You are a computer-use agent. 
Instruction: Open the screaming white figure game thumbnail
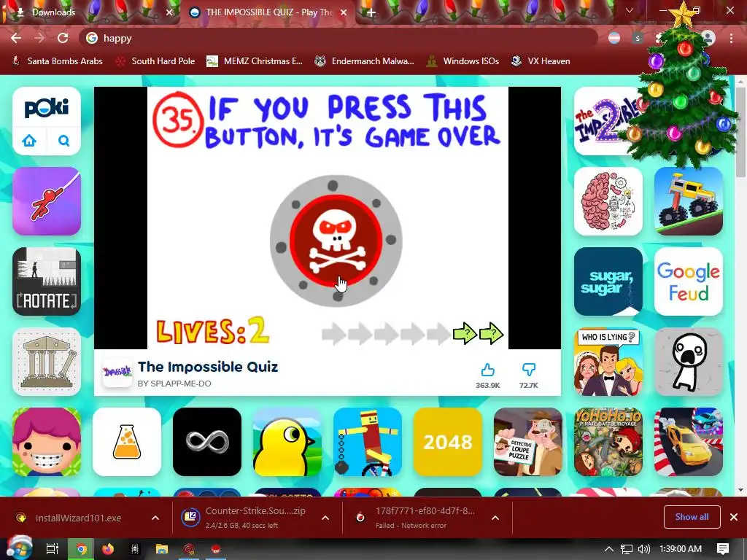(x=689, y=362)
